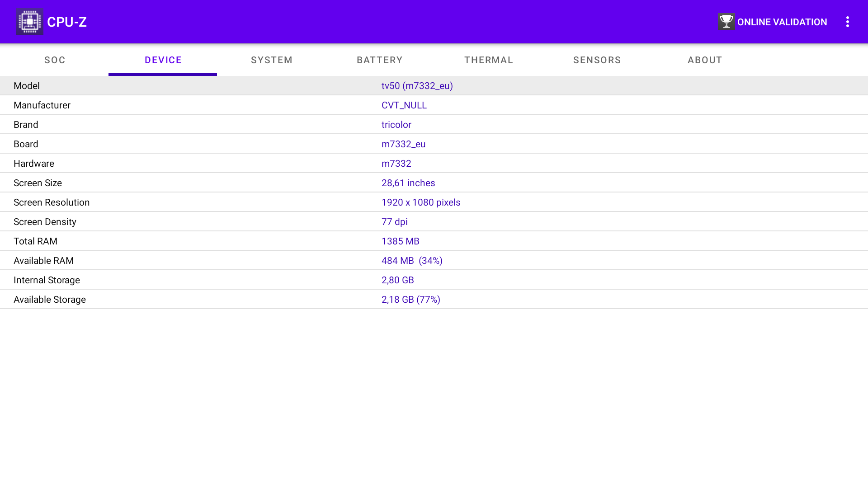Screen dimensions: 868x488
Task: Open SENSORS tab
Action: click(597, 60)
